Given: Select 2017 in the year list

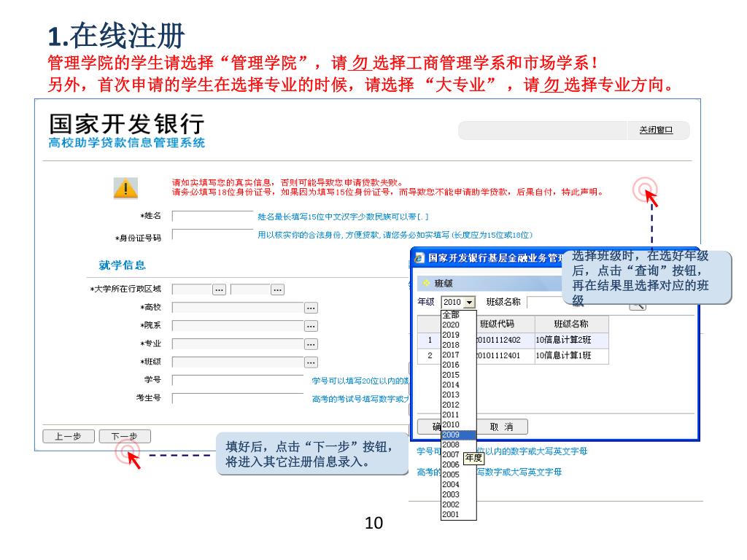Looking at the screenshot, I should tap(458, 355).
